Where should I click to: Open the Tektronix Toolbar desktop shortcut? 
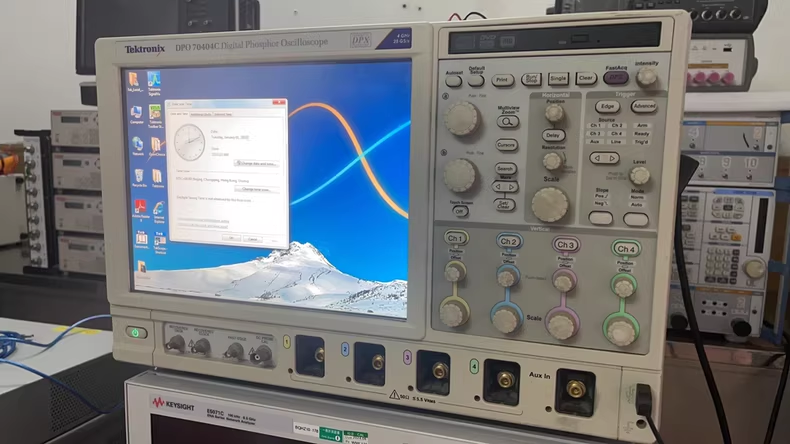point(155,116)
